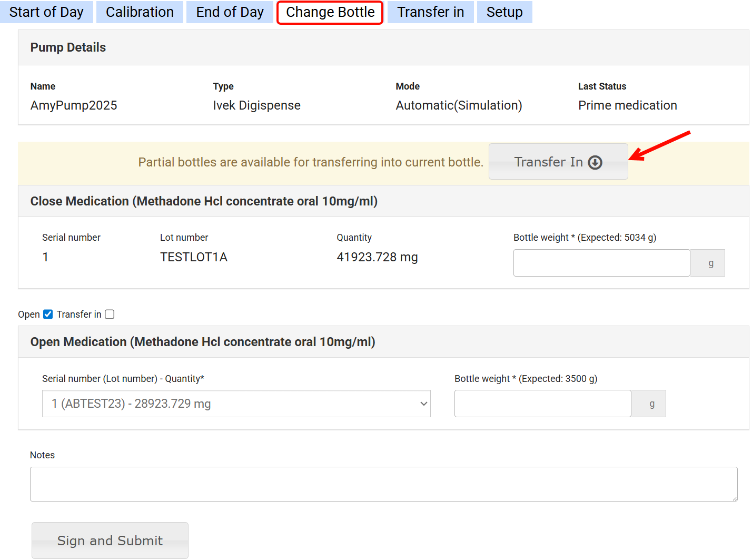The image size is (752, 560).
Task: Go to the End of Day tab
Action: (230, 12)
